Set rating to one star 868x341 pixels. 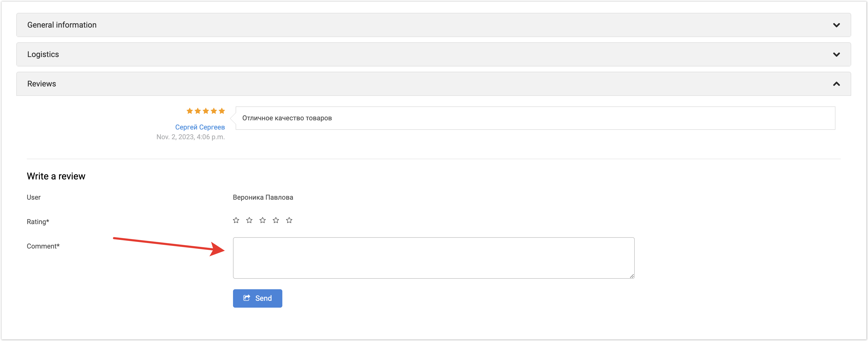click(x=236, y=220)
